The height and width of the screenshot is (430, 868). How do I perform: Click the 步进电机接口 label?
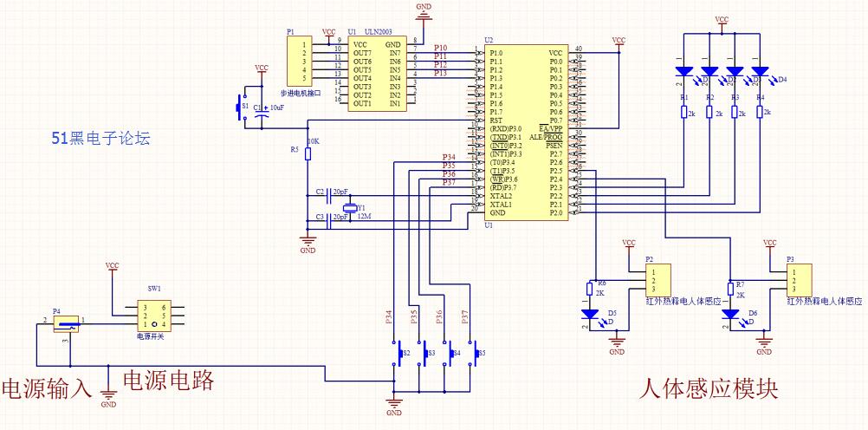(x=301, y=93)
